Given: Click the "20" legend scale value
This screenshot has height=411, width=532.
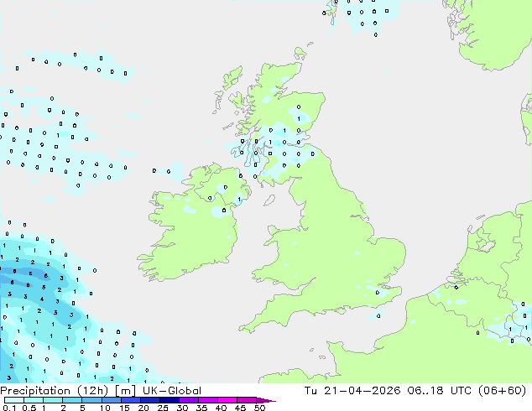Looking at the screenshot, I should 143,408.
